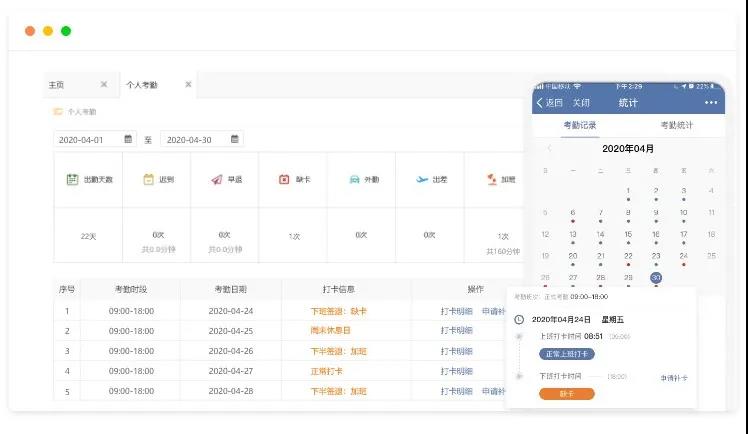Tap 关闭 in the phone header

(581, 103)
